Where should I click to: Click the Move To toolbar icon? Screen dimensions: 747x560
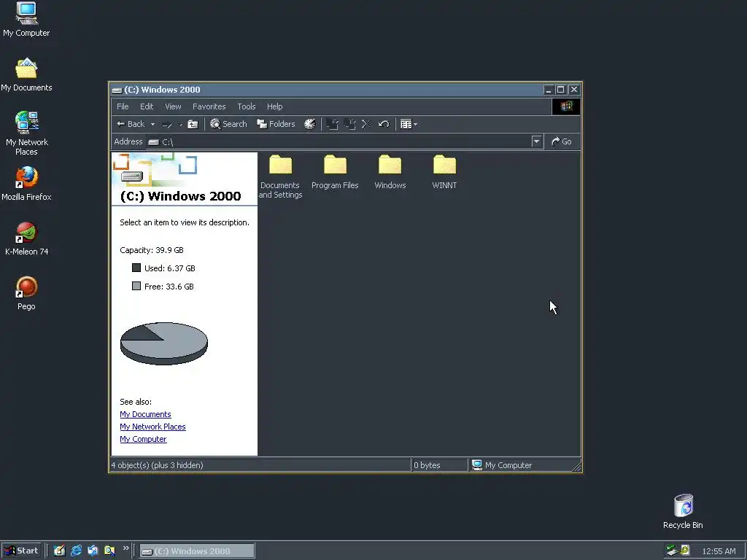[333, 124]
